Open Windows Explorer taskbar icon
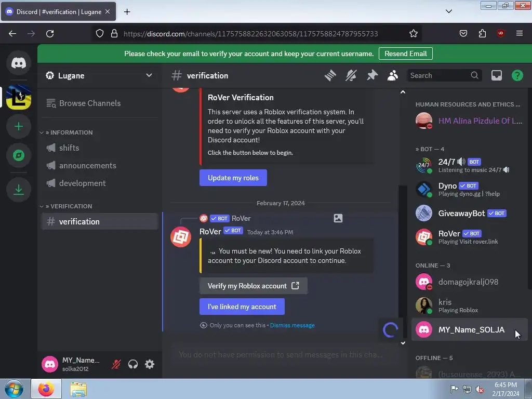 tap(78, 389)
